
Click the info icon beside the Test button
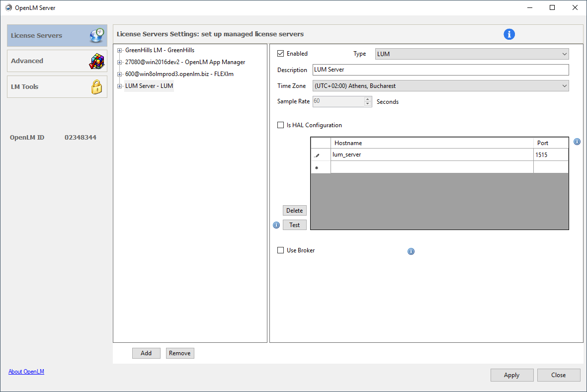tap(276, 225)
